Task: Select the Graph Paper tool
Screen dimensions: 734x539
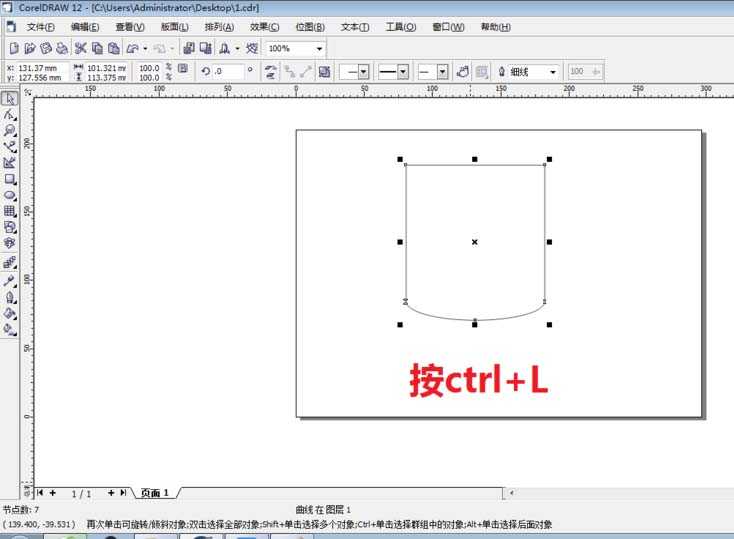Action: [x=10, y=211]
